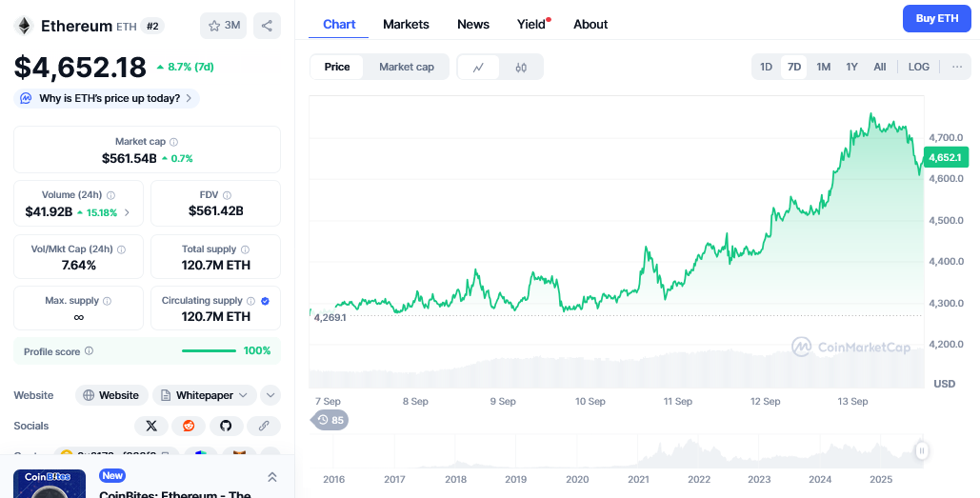Click the Profile score info icon

pyautogui.click(x=89, y=351)
